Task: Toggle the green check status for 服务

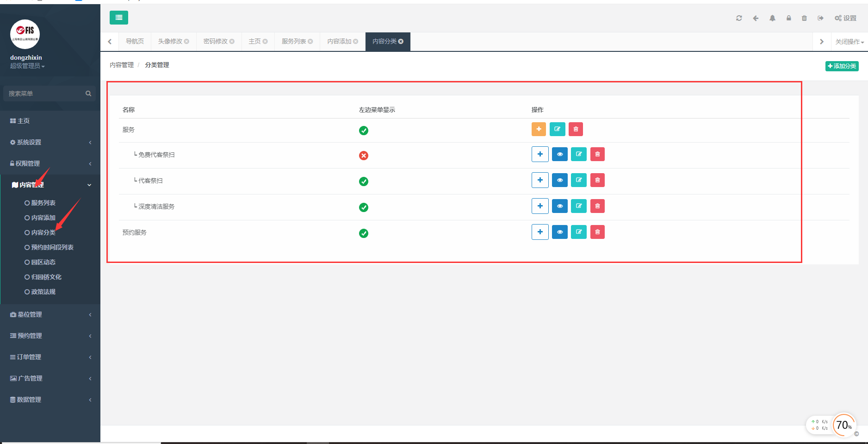Action: pyautogui.click(x=364, y=131)
